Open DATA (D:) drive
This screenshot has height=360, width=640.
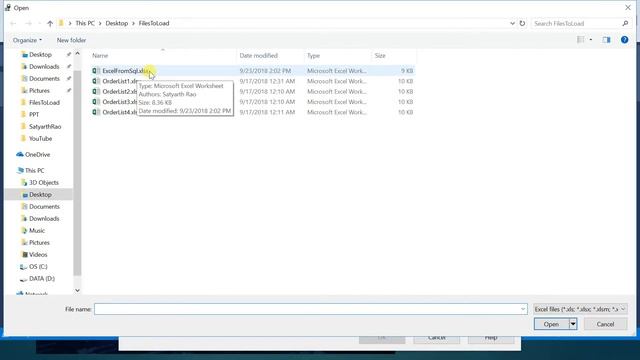[42, 279]
